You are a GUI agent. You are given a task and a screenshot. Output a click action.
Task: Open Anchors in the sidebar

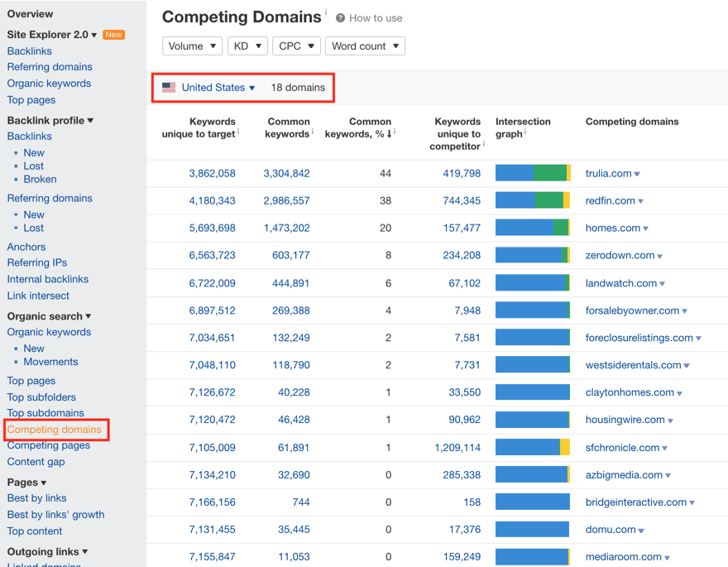pyautogui.click(x=26, y=247)
